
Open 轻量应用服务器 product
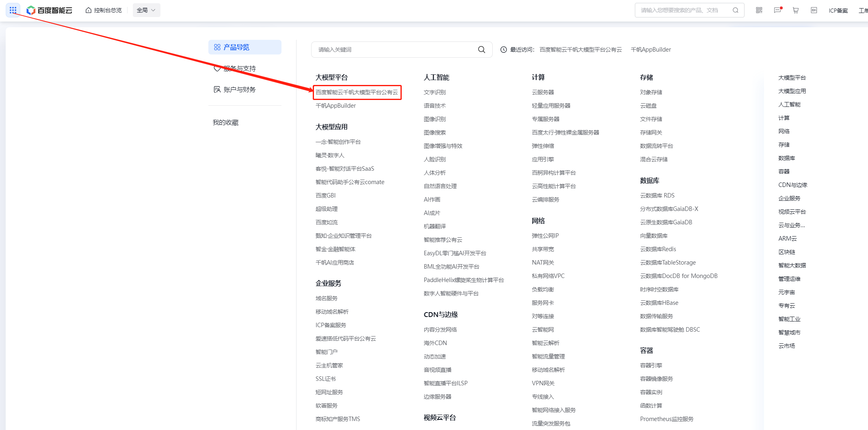pyautogui.click(x=551, y=106)
